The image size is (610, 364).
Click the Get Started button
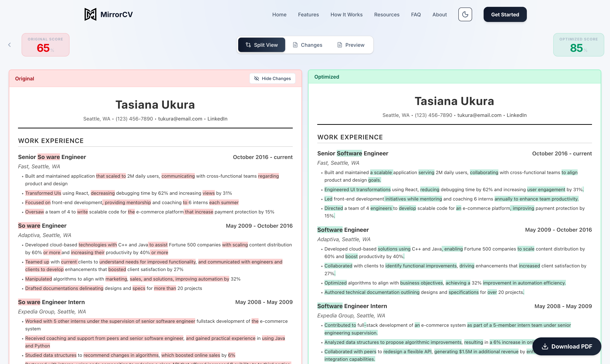505,14
